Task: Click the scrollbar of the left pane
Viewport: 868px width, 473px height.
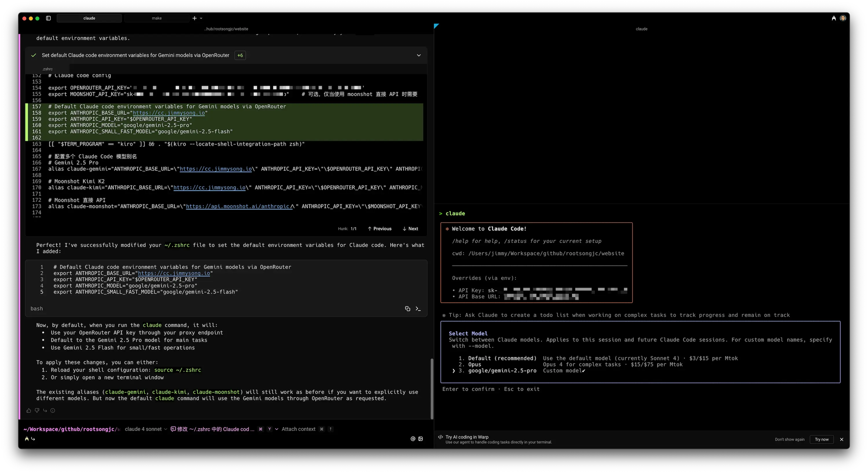Action: tap(432, 389)
